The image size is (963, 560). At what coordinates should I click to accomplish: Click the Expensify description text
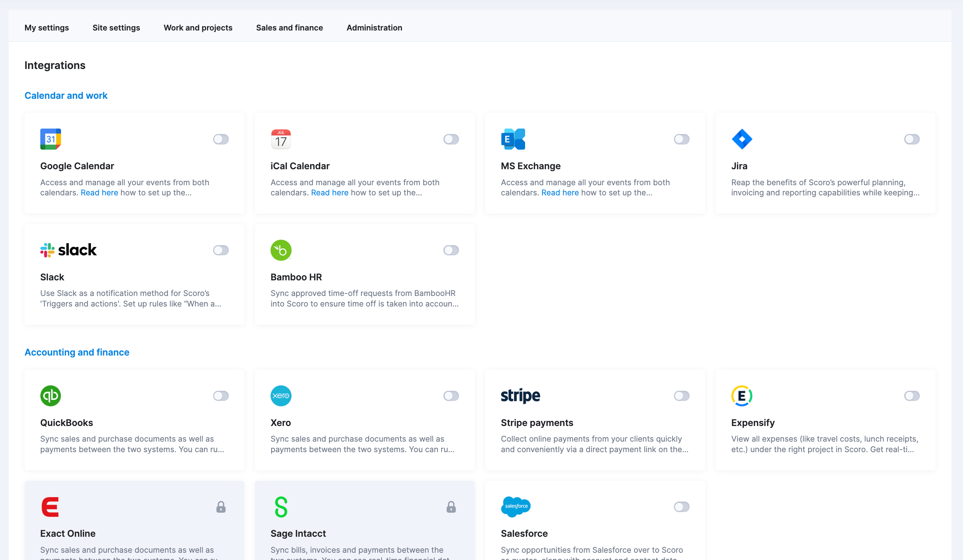click(825, 444)
